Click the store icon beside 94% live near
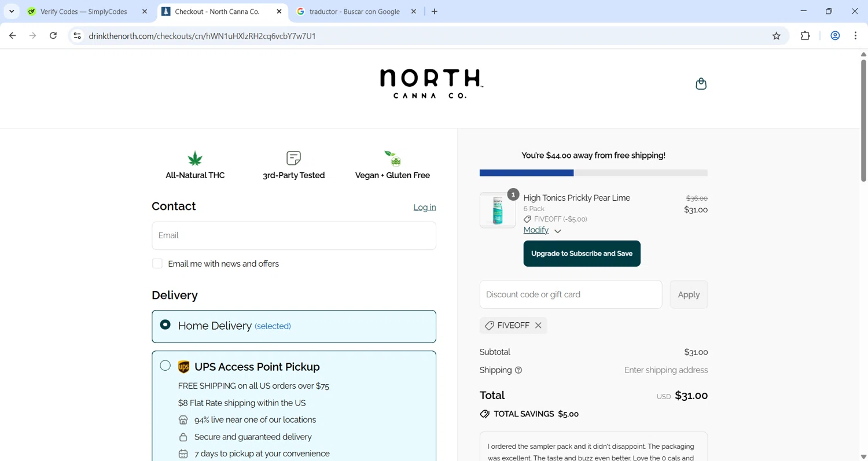 (183, 420)
